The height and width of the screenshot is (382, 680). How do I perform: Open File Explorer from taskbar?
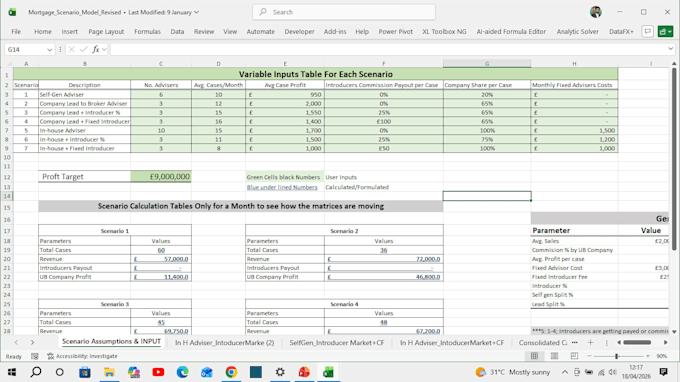pyautogui.click(x=109, y=372)
